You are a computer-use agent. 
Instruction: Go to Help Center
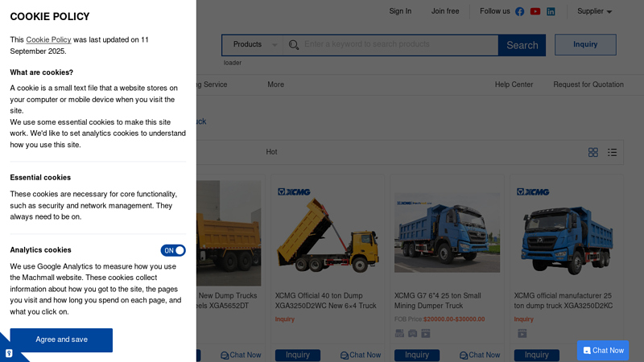514,84
